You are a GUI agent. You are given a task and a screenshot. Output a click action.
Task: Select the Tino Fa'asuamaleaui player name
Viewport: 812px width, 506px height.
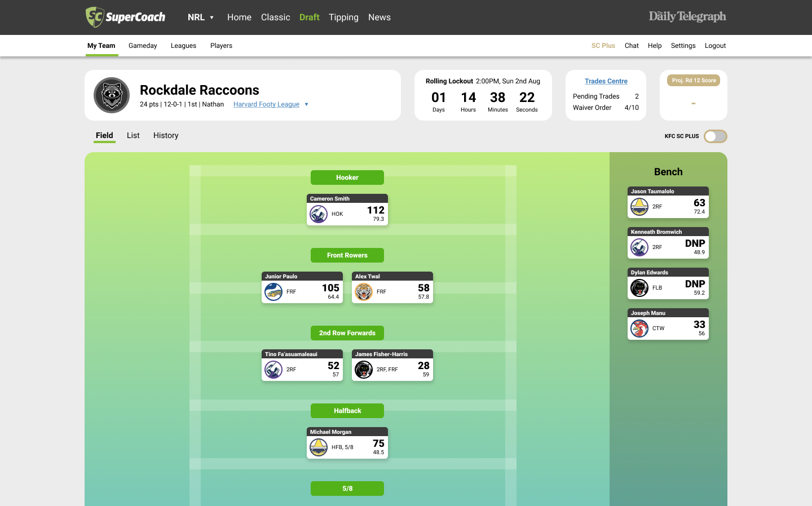coord(291,354)
